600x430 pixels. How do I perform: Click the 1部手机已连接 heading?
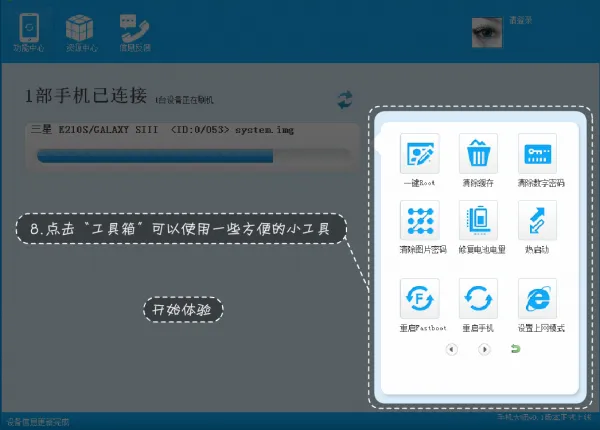[86, 96]
